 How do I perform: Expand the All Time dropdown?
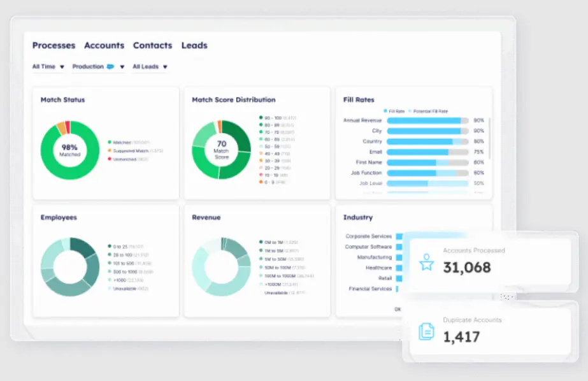[x=48, y=67]
